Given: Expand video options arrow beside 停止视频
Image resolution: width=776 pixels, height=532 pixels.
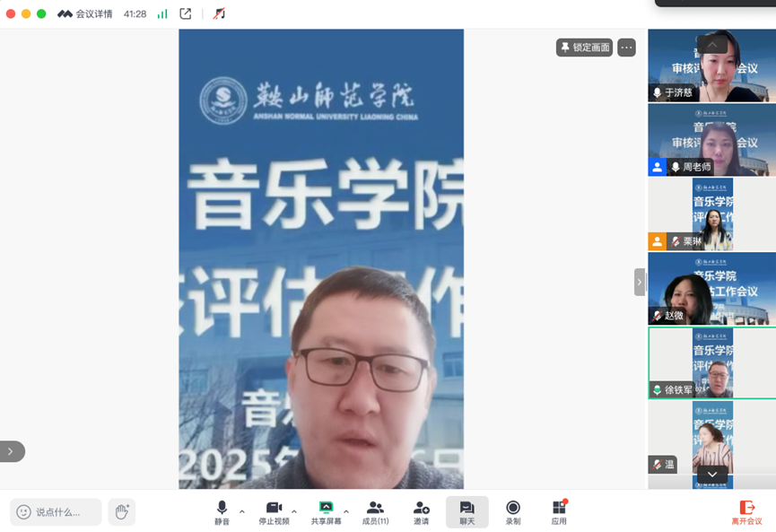Looking at the screenshot, I should click(294, 512).
